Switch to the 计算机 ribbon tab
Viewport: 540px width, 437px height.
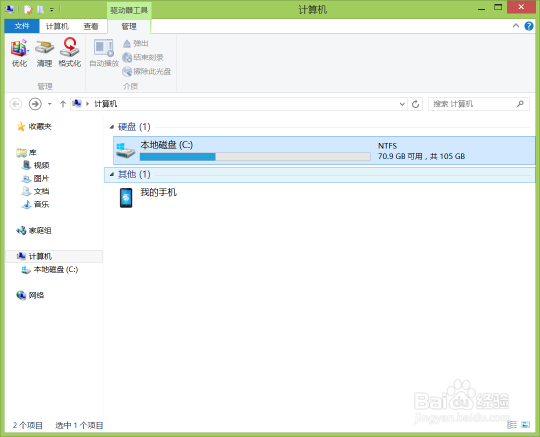coord(57,27)
